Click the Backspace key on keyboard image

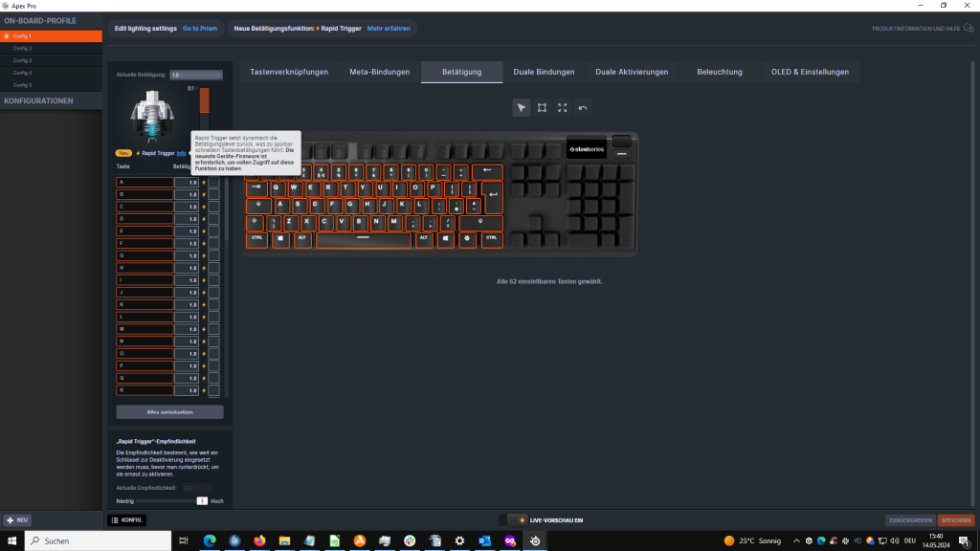point(487,171)
